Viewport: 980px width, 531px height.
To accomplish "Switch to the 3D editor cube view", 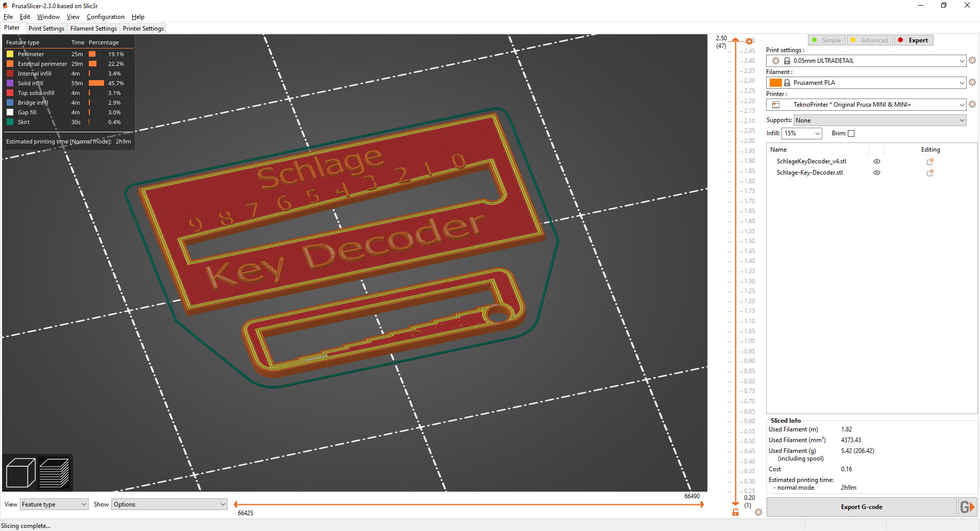I will [20, 473].
